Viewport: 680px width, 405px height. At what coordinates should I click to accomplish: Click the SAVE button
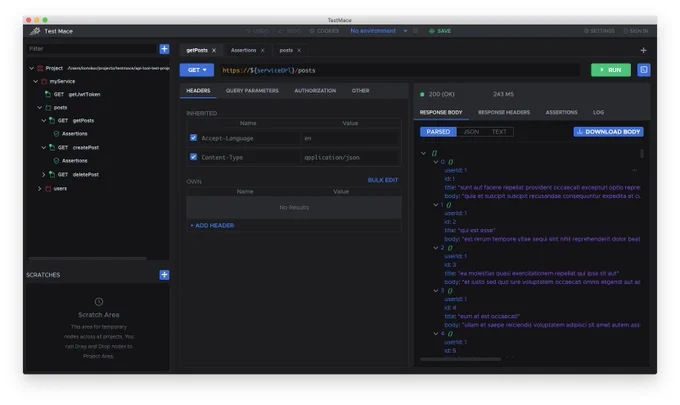(440, 31)
